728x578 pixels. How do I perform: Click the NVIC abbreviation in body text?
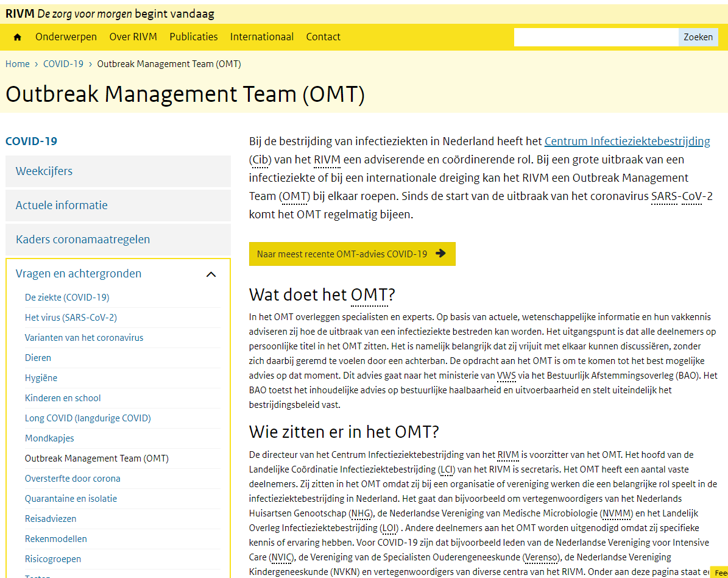coord(281,557)
